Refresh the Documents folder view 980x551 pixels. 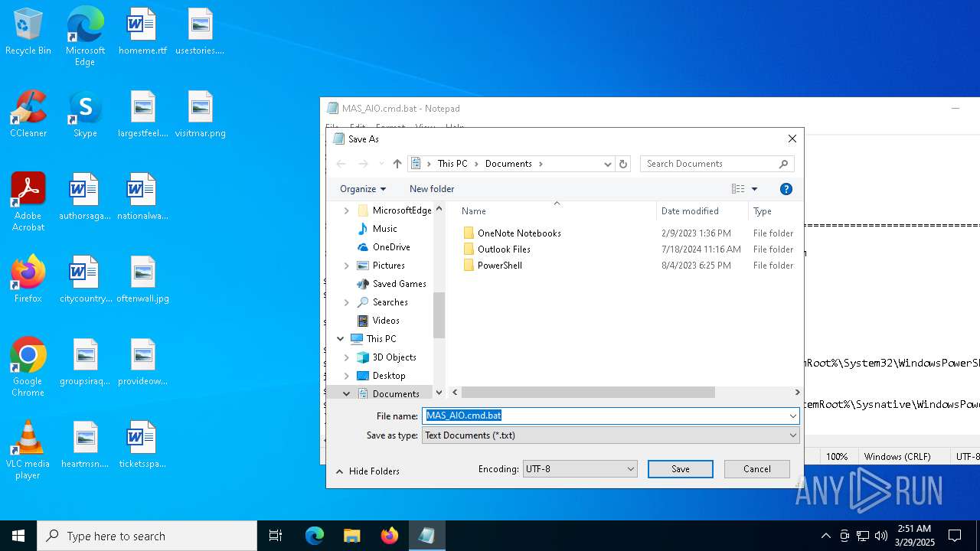(623, 164)
